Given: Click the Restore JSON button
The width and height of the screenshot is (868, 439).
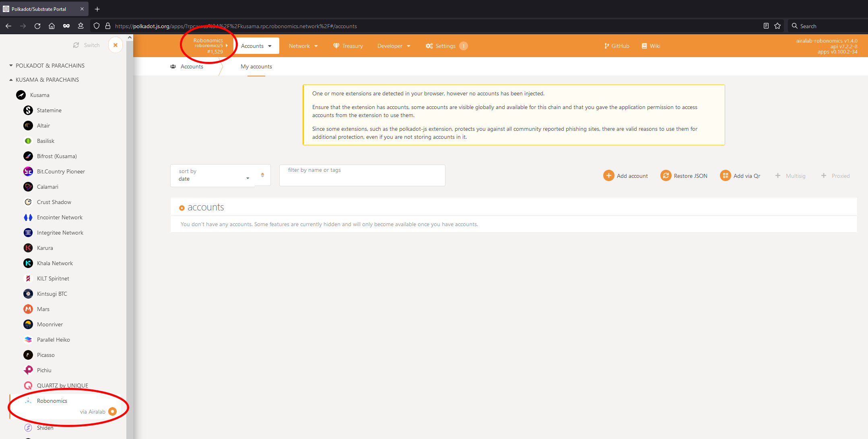Looking at the screenshot, I should click(x=684, y=176).
